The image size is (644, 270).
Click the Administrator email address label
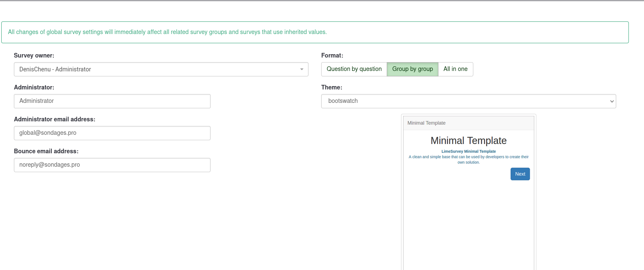(55, 119)
